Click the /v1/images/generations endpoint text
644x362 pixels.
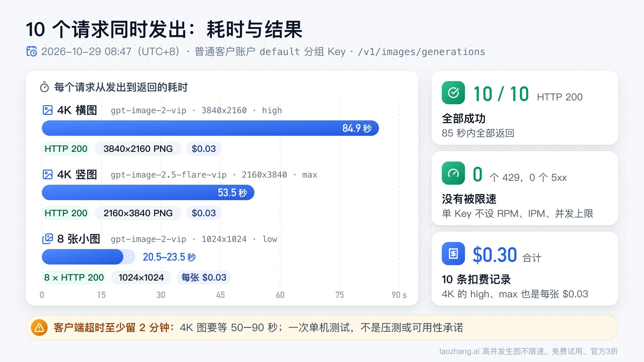point(421,51)
